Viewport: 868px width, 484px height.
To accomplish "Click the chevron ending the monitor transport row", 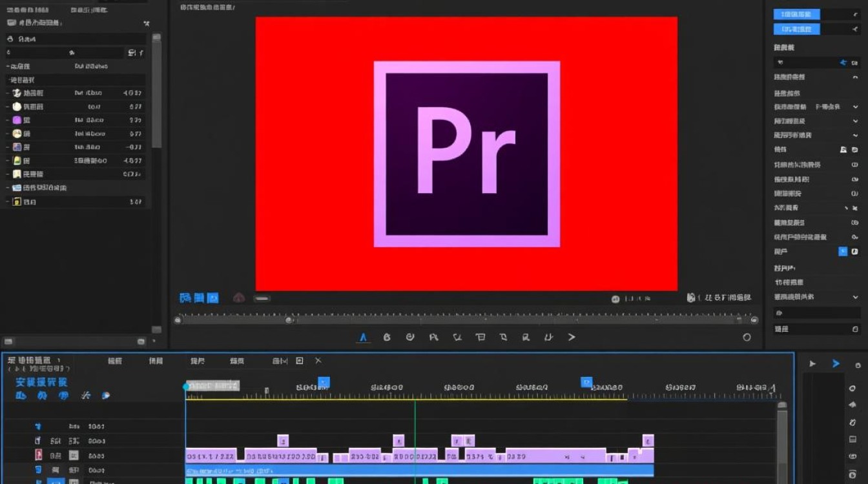I will point(571,337).
